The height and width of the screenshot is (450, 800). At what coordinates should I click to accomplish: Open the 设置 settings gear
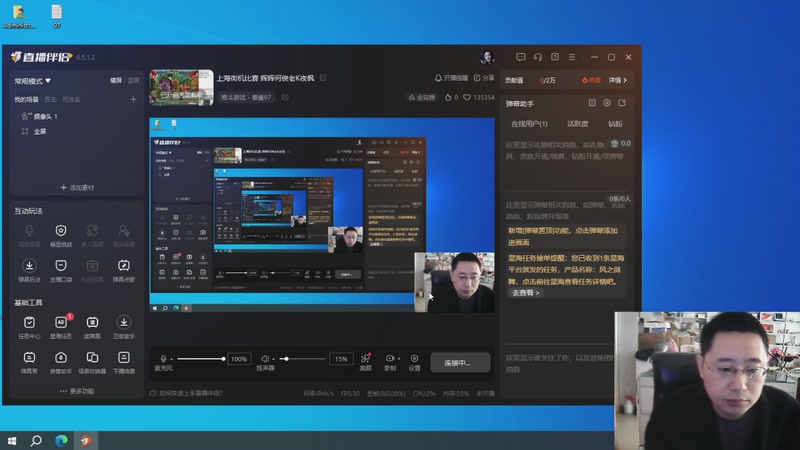(414, 362)
